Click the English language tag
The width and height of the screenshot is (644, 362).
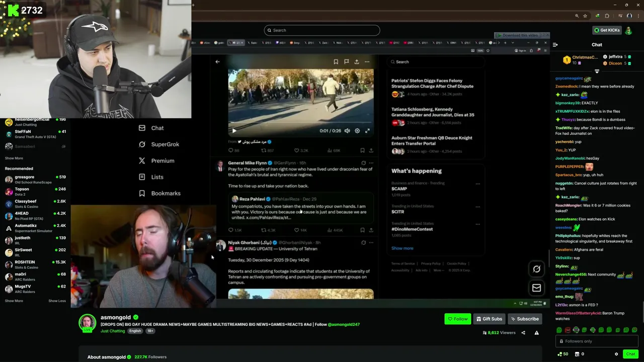point(135,331)
